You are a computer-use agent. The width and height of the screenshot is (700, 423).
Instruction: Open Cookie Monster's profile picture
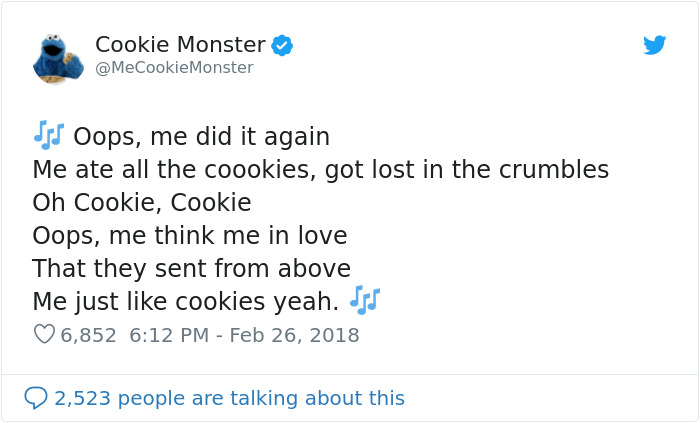click(57, 57)
